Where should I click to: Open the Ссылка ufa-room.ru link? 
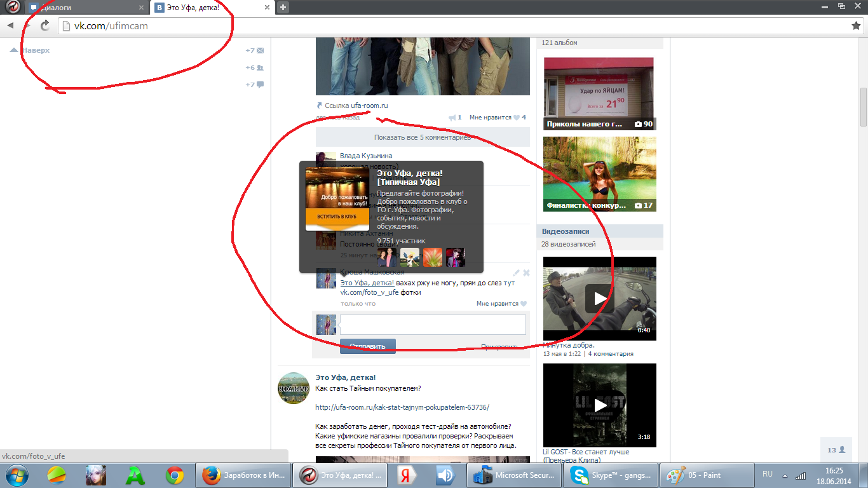click(352, 105)
